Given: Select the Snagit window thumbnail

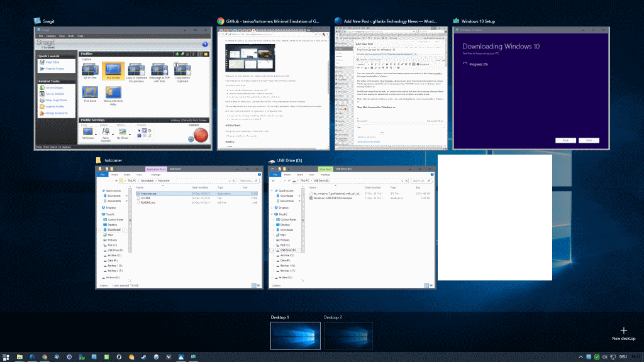Looking at the screenshot, I should (123, 89).
